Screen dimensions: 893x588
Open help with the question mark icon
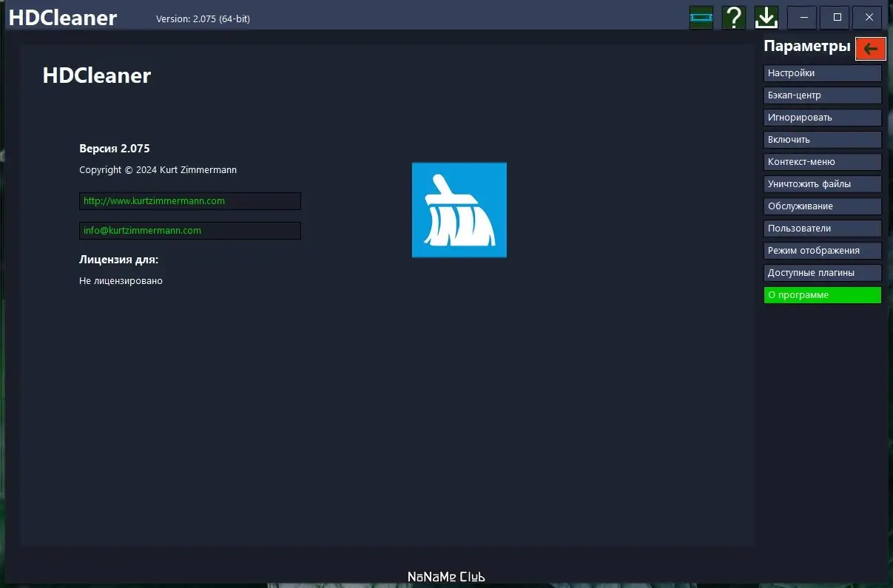coord(734,17)
